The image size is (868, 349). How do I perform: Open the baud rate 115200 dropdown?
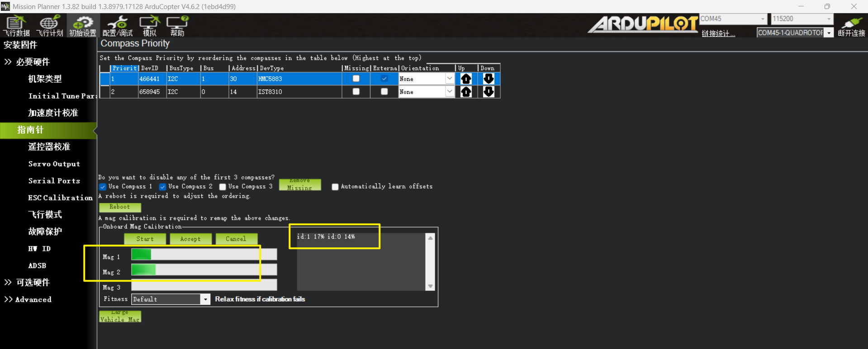tap(828, 19)
